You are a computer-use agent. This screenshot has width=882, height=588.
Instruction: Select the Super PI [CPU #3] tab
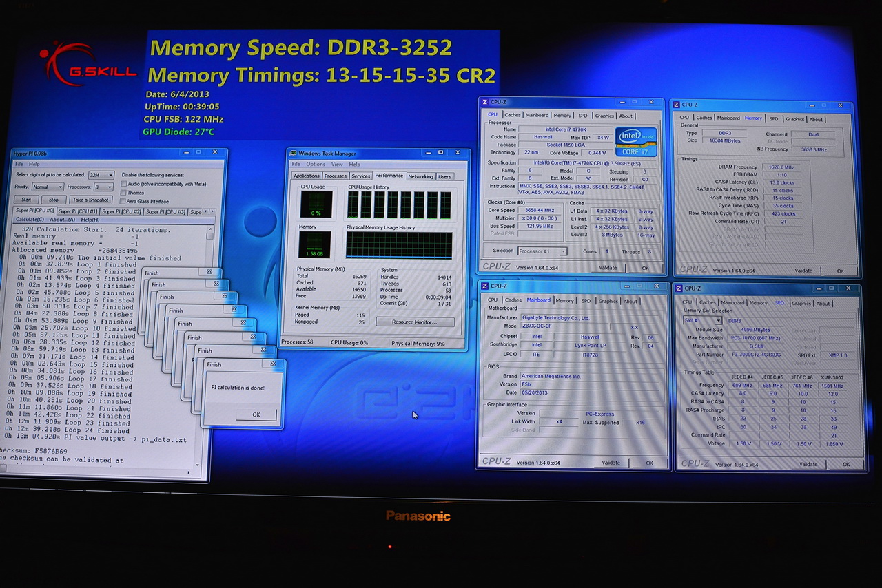[165, 211]
